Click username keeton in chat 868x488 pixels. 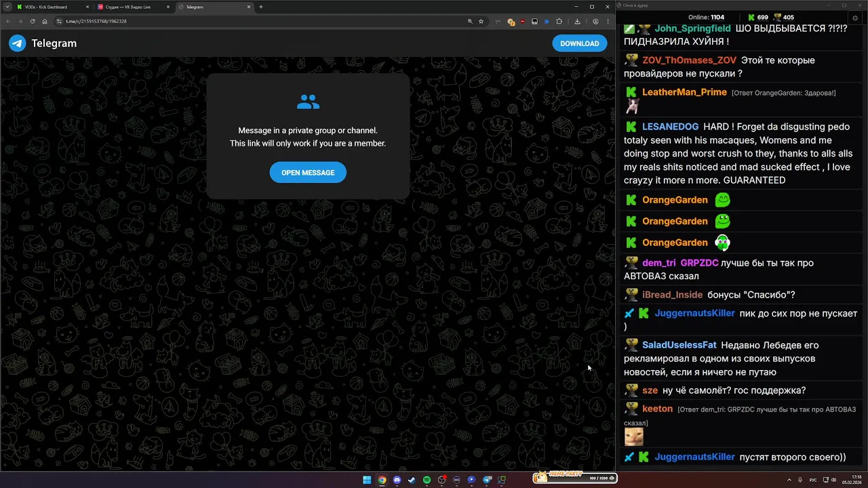point(657,409)
